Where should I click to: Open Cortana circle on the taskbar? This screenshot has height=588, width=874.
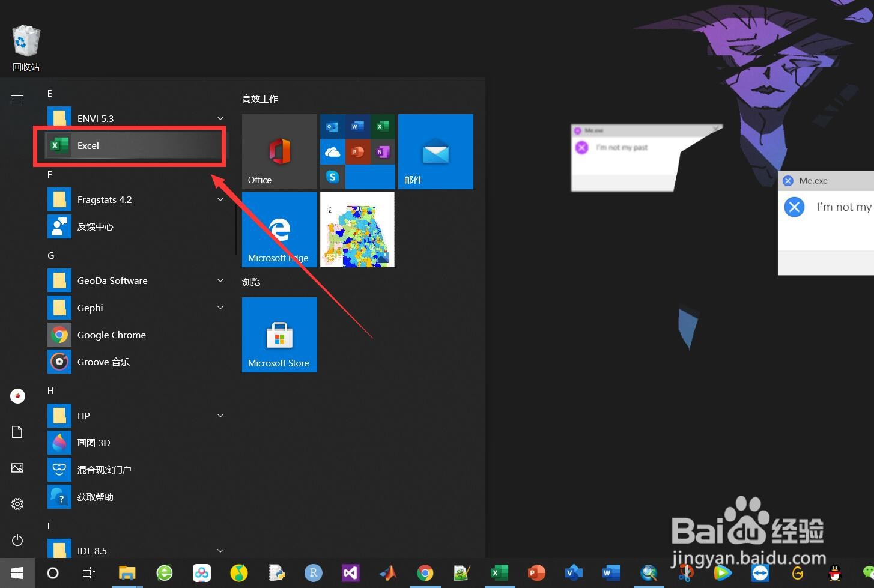pos(53,573)
